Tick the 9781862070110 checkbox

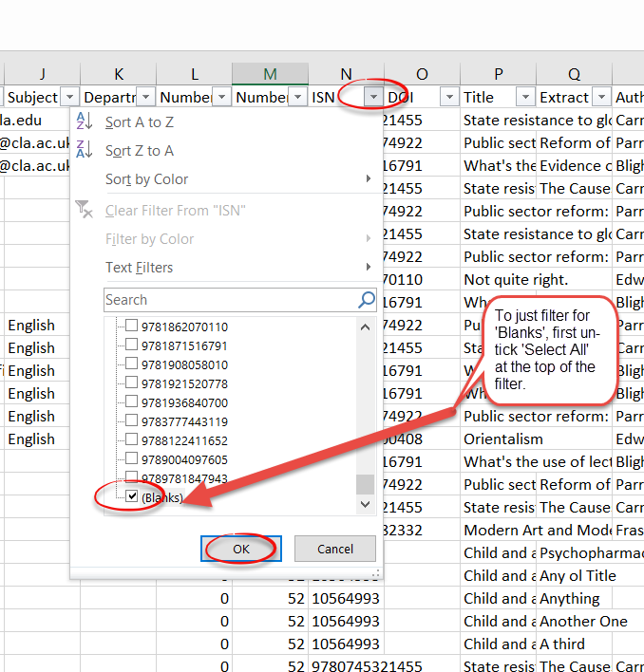click(x=132, y=327)
